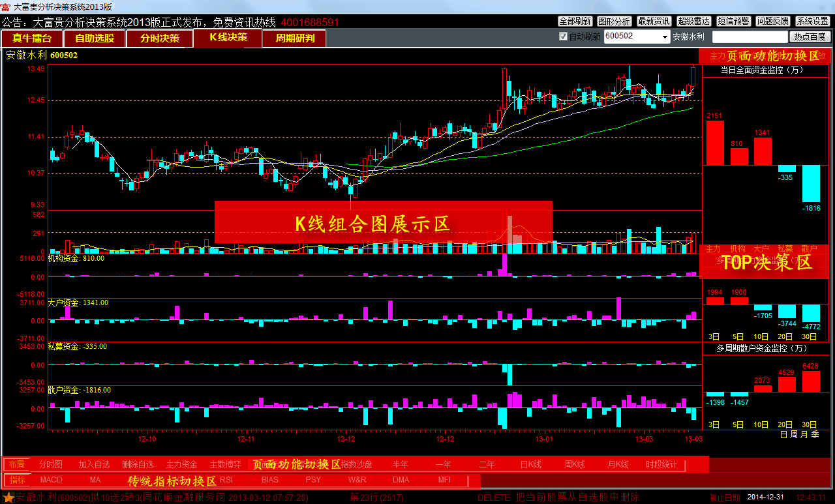Click the 散户资金: -1816.00 label
This screenshot has width=835, height=504.
pyautogui.click(x=80, y=390)
